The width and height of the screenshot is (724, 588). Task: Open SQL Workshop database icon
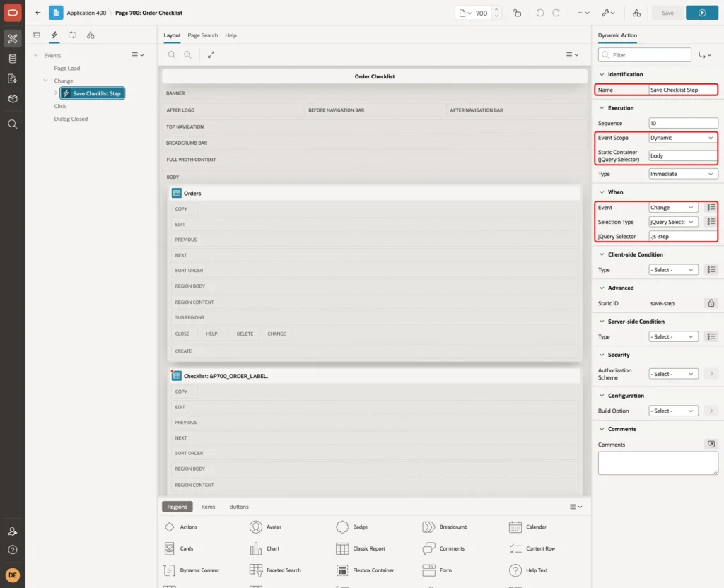click(13, 59)
